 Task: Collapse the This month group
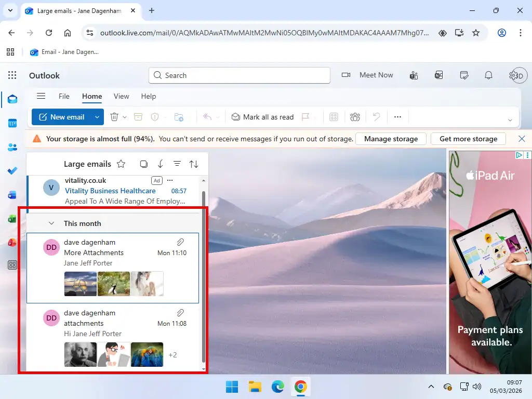point(51,223)
